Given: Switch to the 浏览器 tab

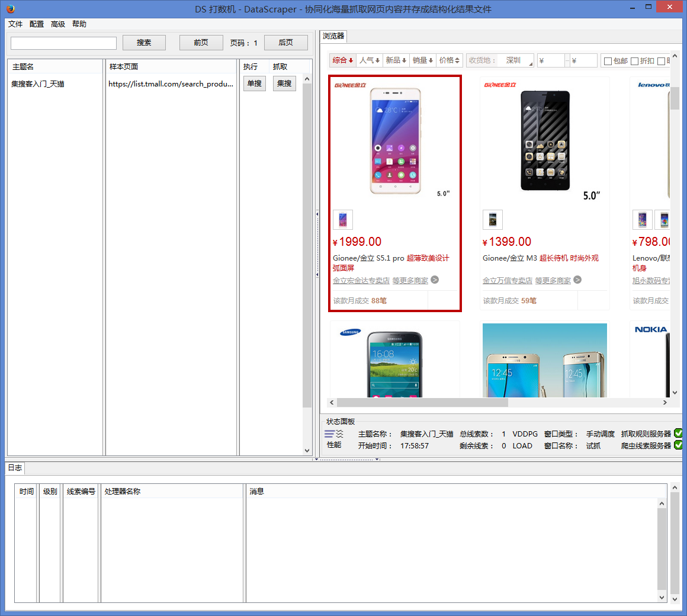Looking at the screenshot, I should click(333, 36).
